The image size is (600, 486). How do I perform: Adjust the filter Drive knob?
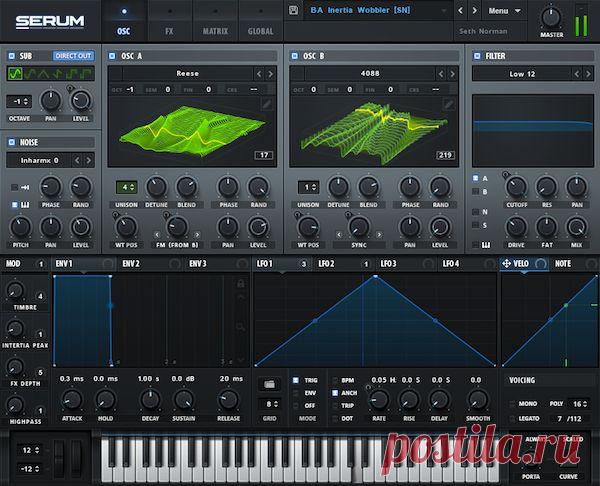pos(517,227)
